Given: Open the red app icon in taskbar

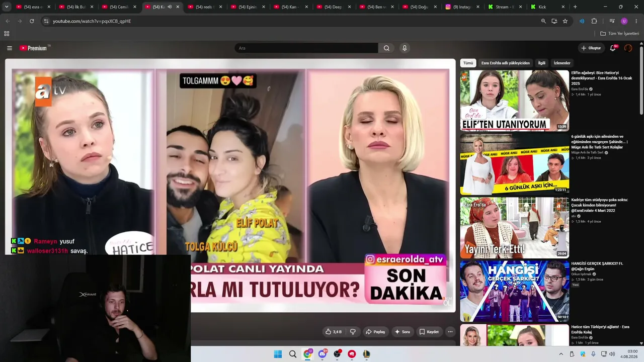Looking at the screenshot, I should click(x=352, y=354).
